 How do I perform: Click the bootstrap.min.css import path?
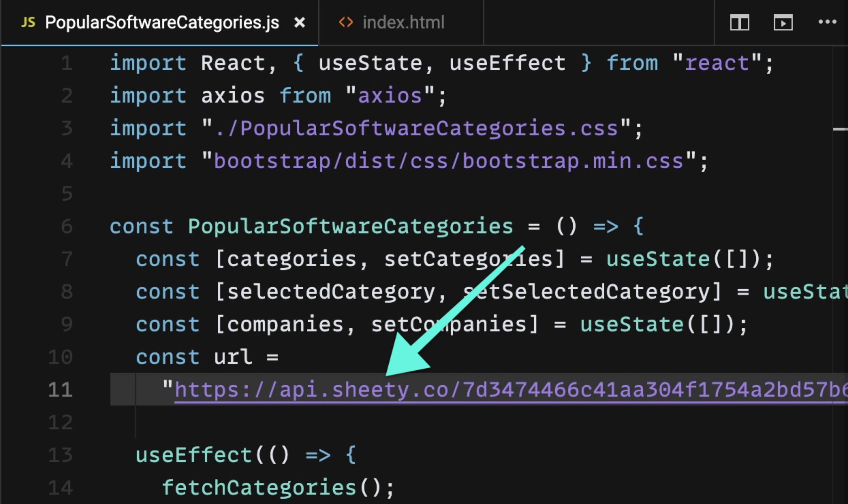tap(448, 161)
